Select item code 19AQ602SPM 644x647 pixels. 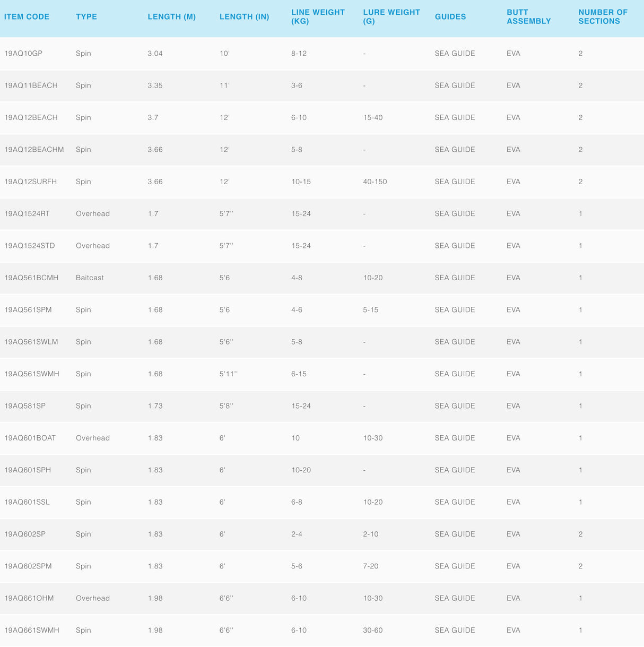(28, 566)
